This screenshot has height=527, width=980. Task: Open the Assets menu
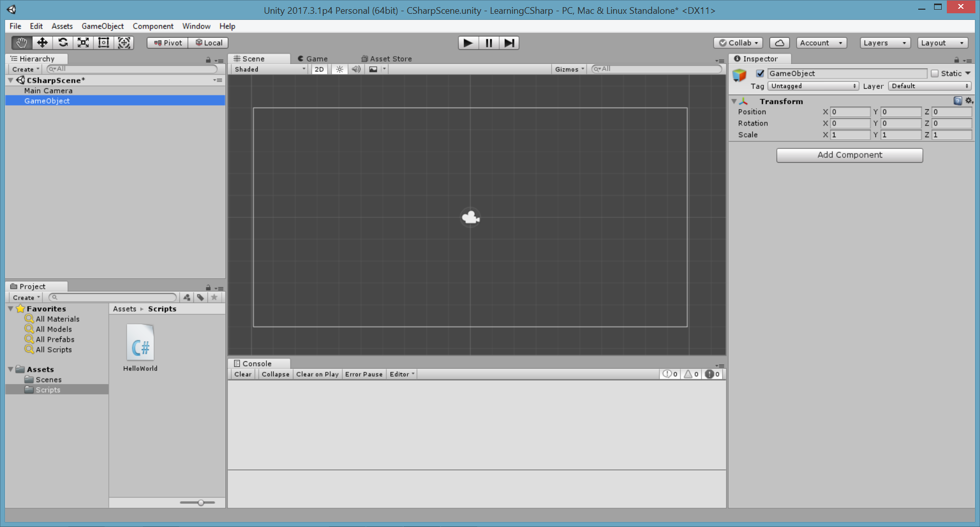[x=62, y=26]
